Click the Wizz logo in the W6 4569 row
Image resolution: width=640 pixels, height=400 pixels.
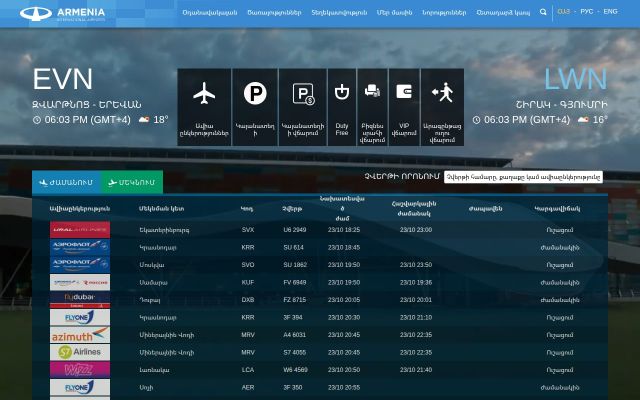pyautogui.click(x=80, y=370)
